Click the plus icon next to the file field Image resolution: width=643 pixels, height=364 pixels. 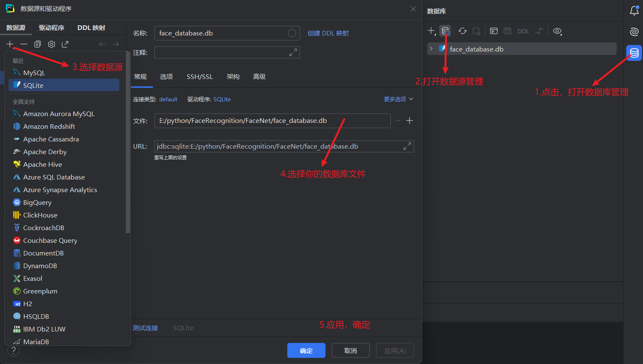pos(409,121)
